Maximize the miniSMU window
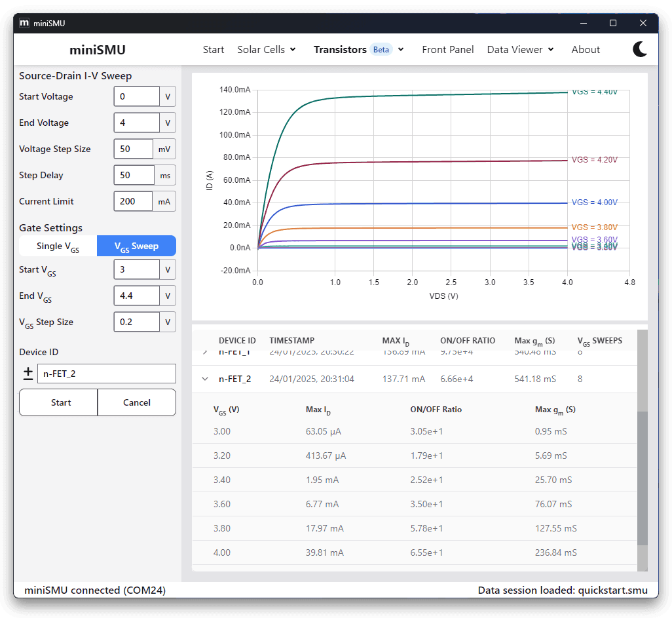 coord(613,23)
